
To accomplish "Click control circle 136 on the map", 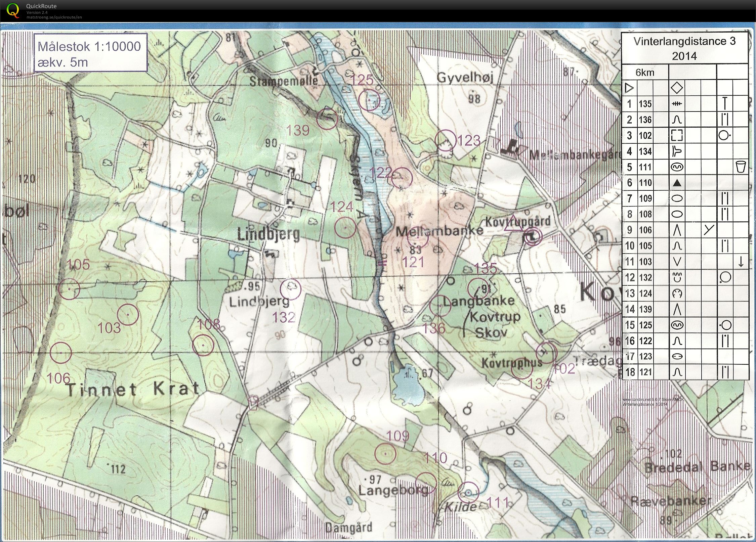I will [x=440, y=306].
